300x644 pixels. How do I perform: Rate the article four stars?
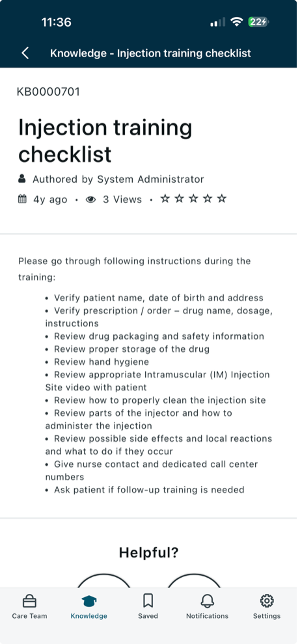(x=208, y=199)
